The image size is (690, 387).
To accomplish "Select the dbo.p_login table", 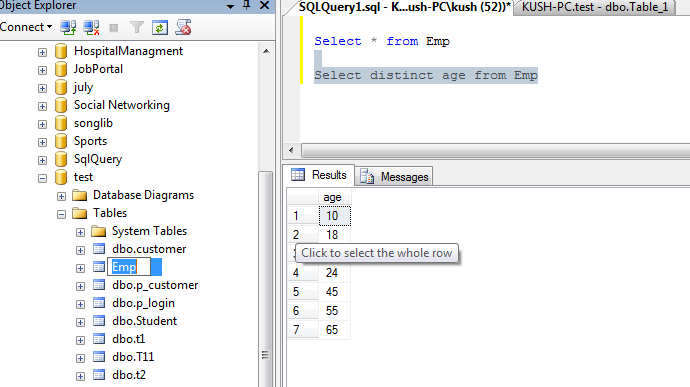I will click(143, 303).
